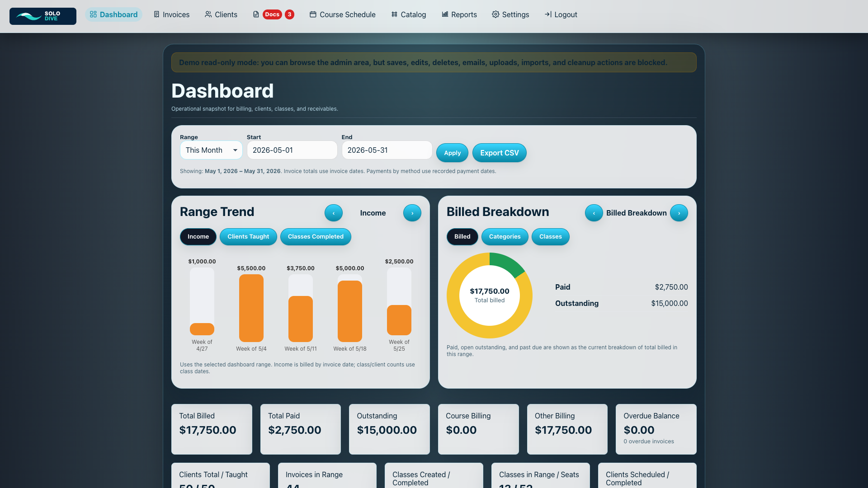The image size is (868, 488).
Task: Show next Billed Breakdown view
Action: (679, 213)
